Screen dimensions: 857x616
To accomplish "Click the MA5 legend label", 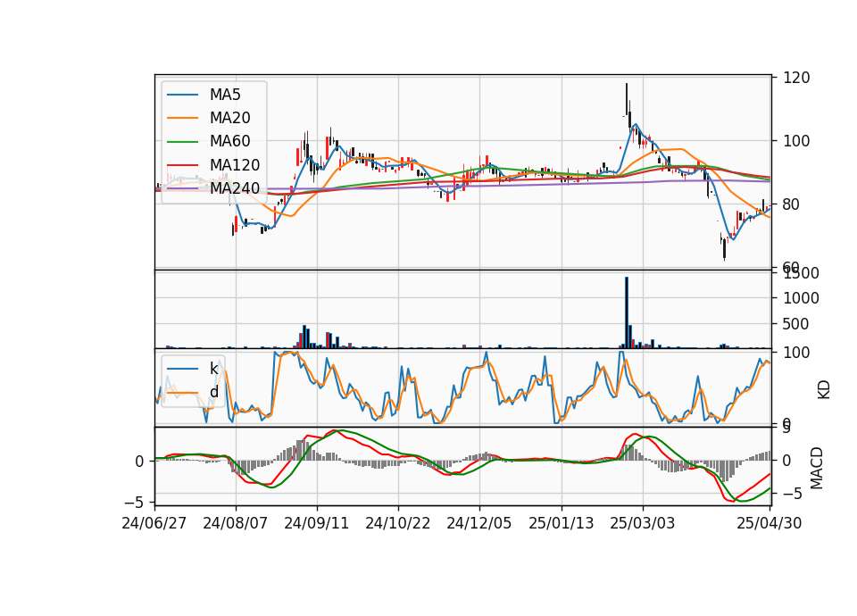I will (x=225, y=95).
